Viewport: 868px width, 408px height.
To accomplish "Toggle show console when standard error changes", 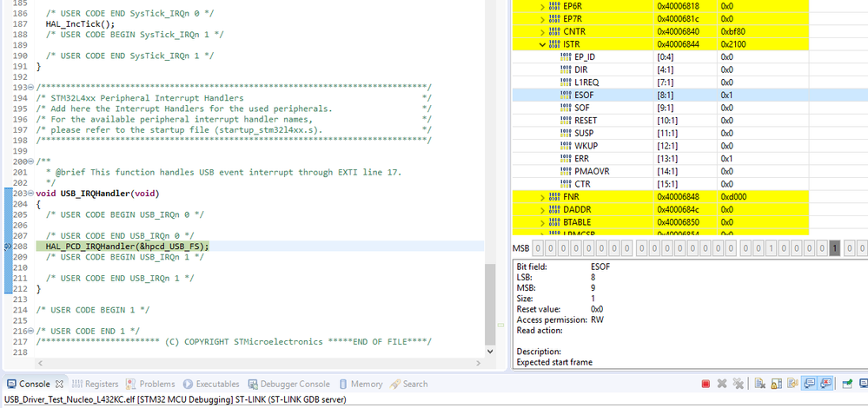I will tap(825, 384).
